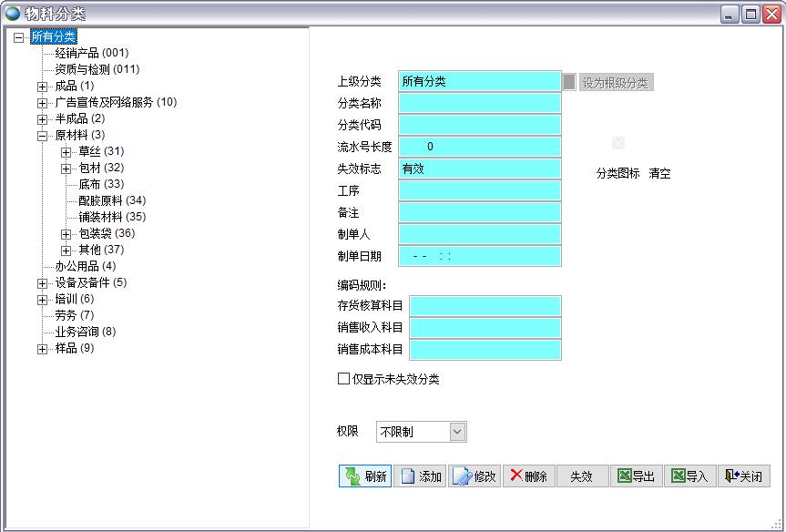Click the 清空 link beside 分类图标

pos(659,173)
